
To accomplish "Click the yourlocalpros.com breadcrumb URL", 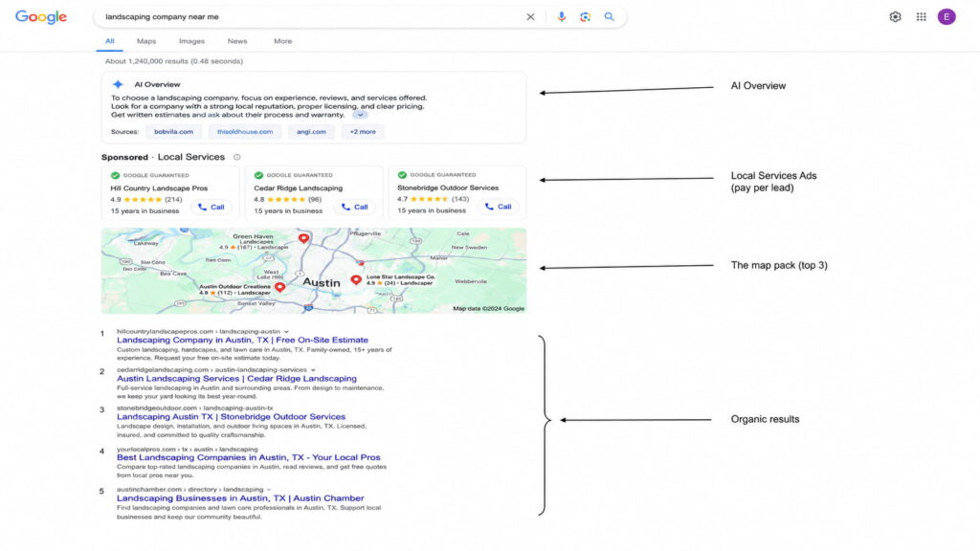I will (x=188, y=450).
